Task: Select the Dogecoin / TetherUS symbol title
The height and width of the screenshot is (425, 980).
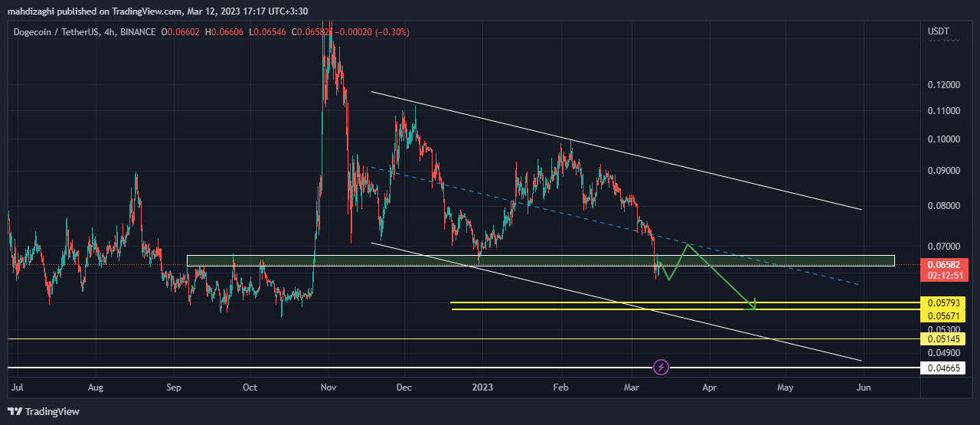Action: pos(54,32)
